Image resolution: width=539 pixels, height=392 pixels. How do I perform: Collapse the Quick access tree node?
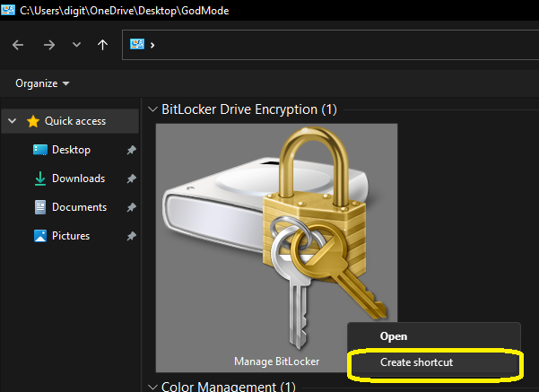coord(13,121)
